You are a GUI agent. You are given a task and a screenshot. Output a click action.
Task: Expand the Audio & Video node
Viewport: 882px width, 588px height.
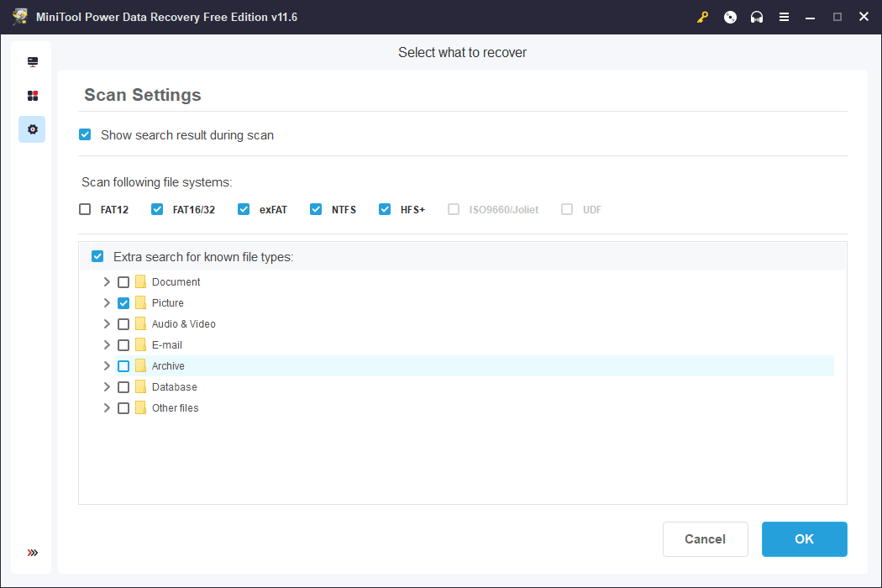107,324
